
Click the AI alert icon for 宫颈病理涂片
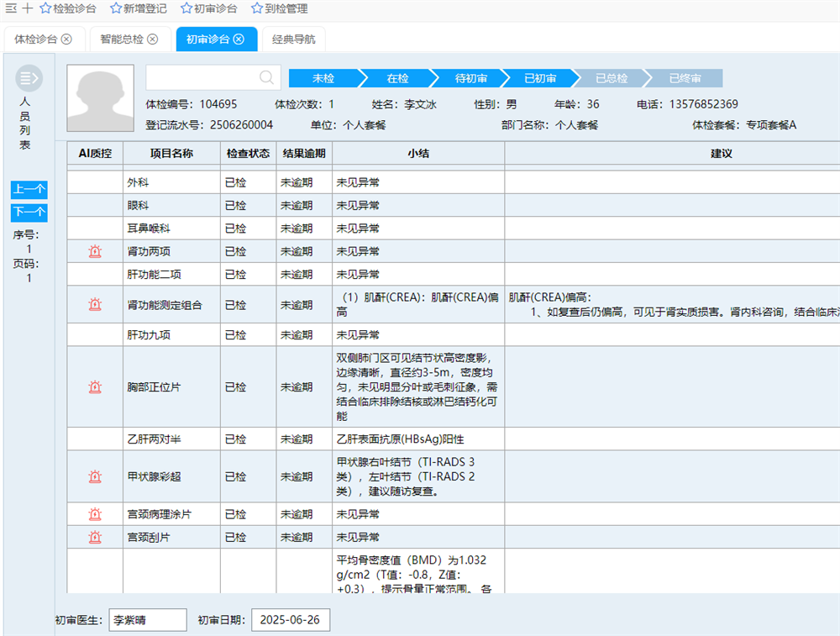pyautogui.click(x=95, y=514)
